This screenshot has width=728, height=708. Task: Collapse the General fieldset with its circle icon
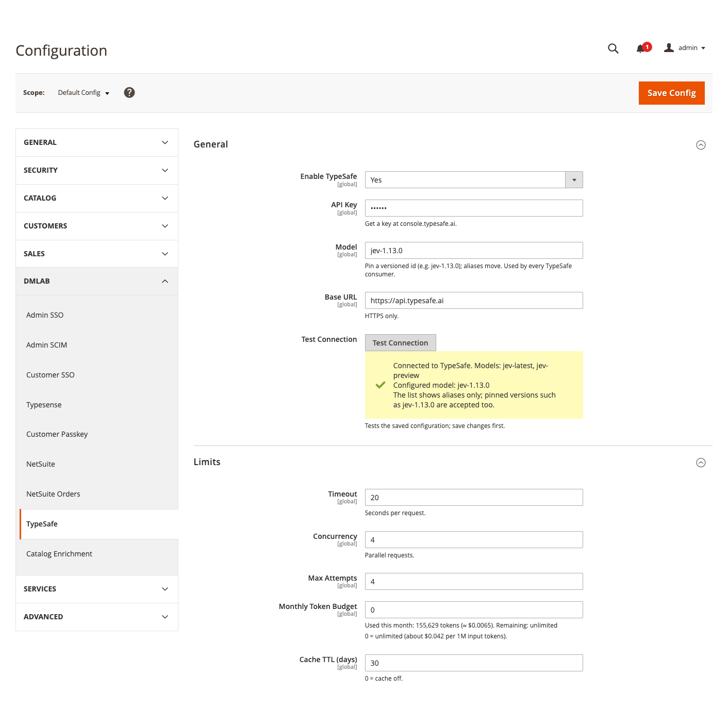point(701,145)
